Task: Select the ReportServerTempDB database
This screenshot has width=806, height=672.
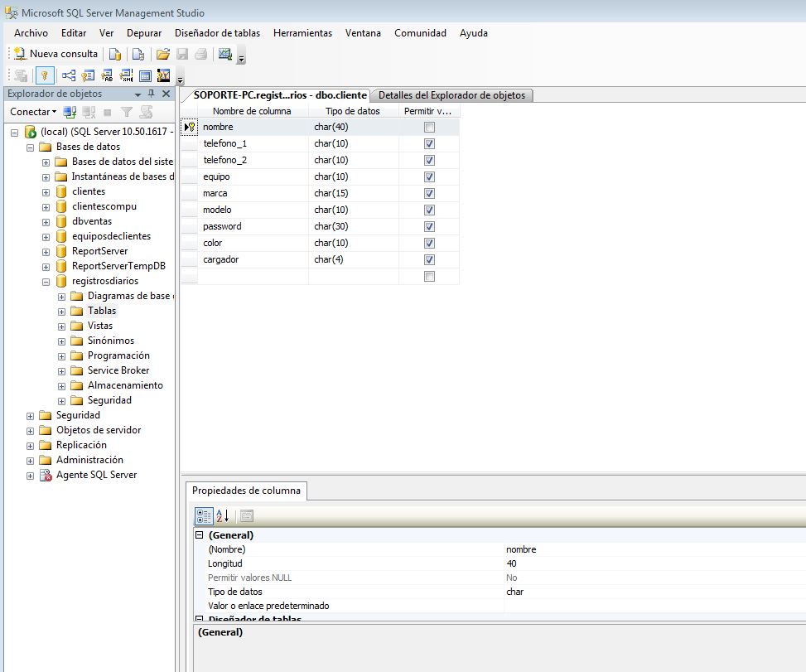Action: 118,266
